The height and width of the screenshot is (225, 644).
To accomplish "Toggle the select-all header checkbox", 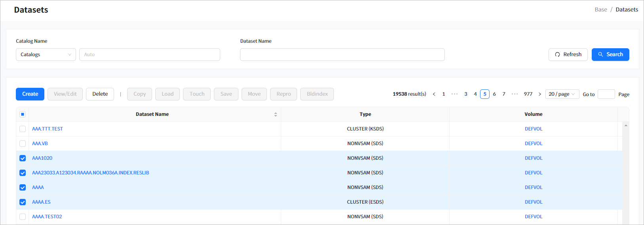I will click(23, 114).
